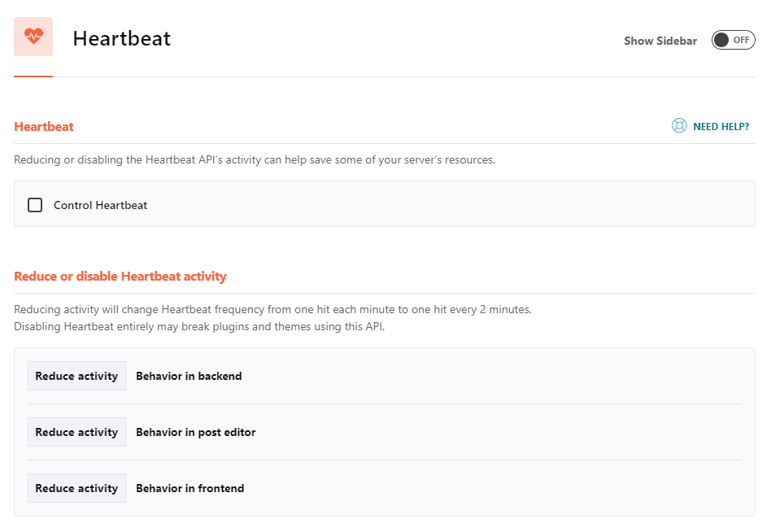Click the large Heartbeat page title
Viewport: 771px width, 532px height.
pyautogui.click(x=121, y=38)
